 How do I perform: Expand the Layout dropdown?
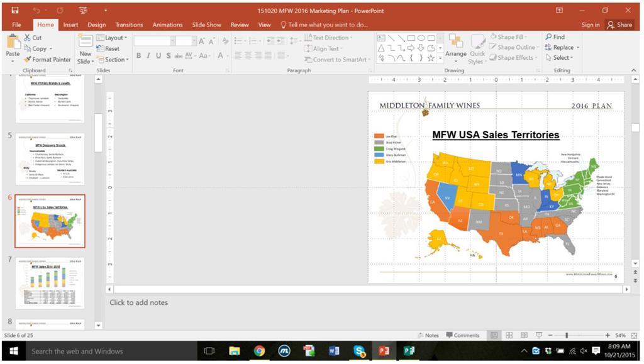[x=112, y=37]
